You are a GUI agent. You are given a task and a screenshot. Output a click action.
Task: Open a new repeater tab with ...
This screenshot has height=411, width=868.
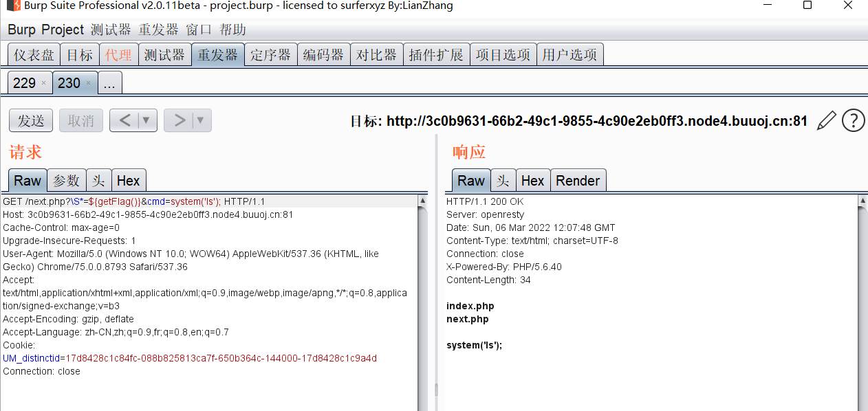pyautogui.click(x=110, y=83)
